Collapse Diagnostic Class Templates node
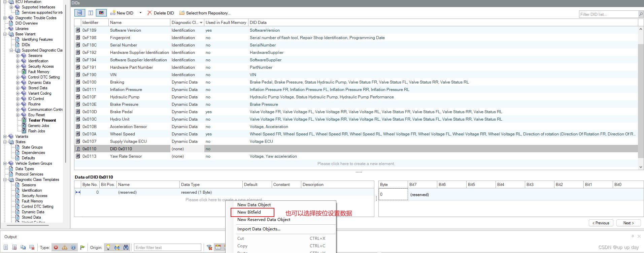This screenshot has height=253, width=644. 5,180
